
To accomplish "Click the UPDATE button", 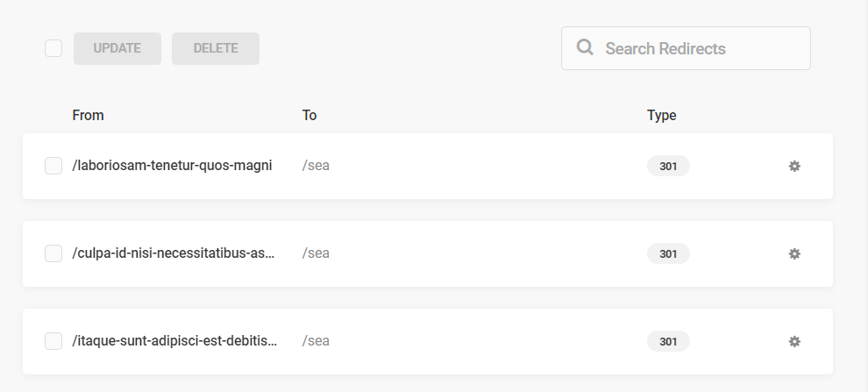I will [117, 48].
